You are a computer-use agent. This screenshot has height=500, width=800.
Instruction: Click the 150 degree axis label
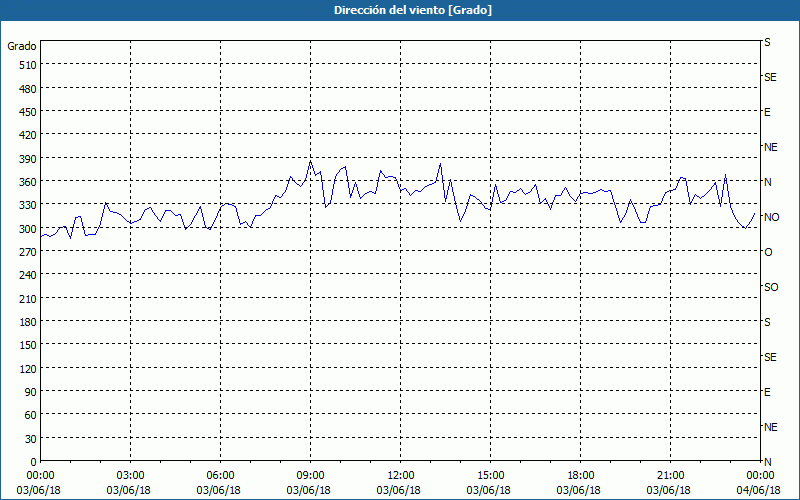click(29, 345)
